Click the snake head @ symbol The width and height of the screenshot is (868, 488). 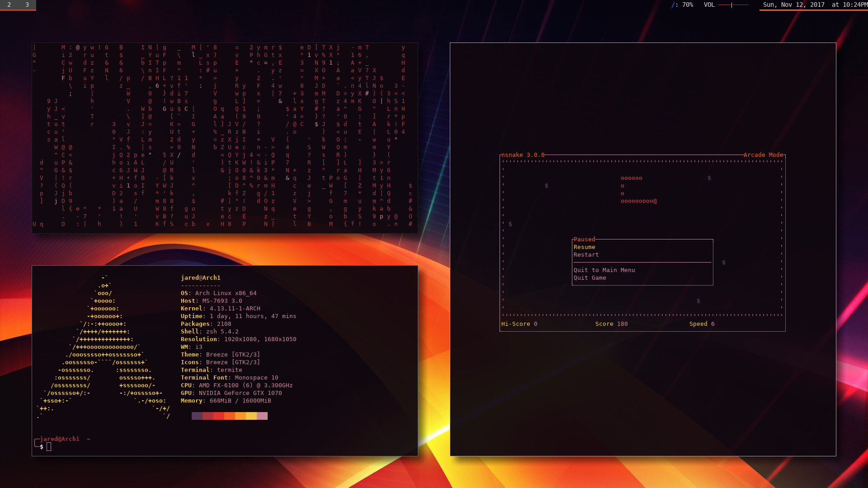[655, 201]
